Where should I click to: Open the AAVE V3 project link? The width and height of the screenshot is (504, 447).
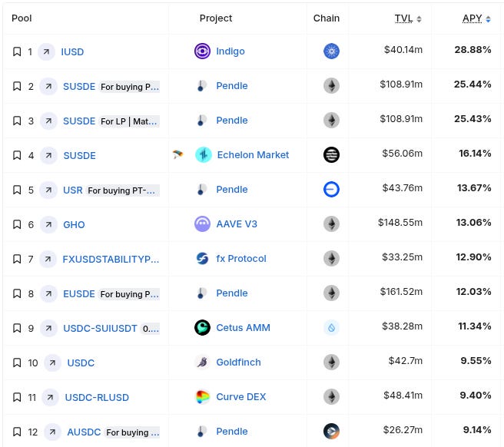coord(237,224)
